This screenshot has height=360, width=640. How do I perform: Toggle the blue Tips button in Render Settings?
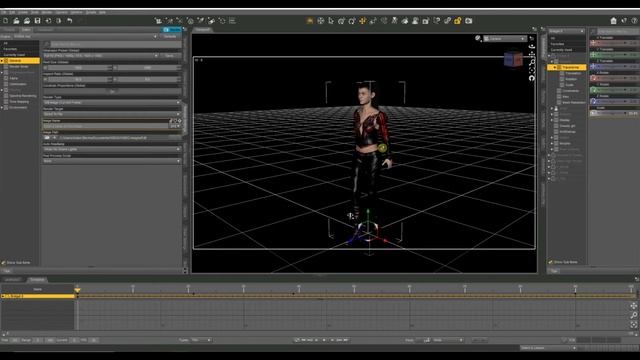tap(171, 30)
